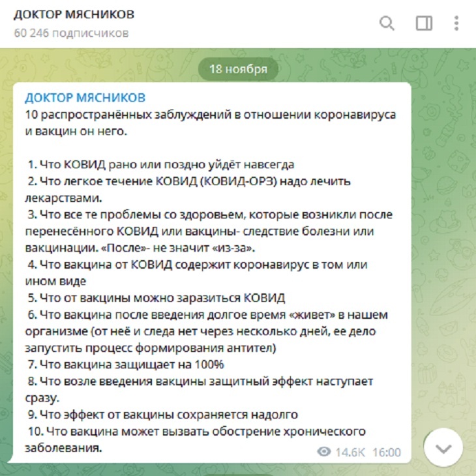
Task: Open the three-dot more options menu
Action: click(456, 23)
